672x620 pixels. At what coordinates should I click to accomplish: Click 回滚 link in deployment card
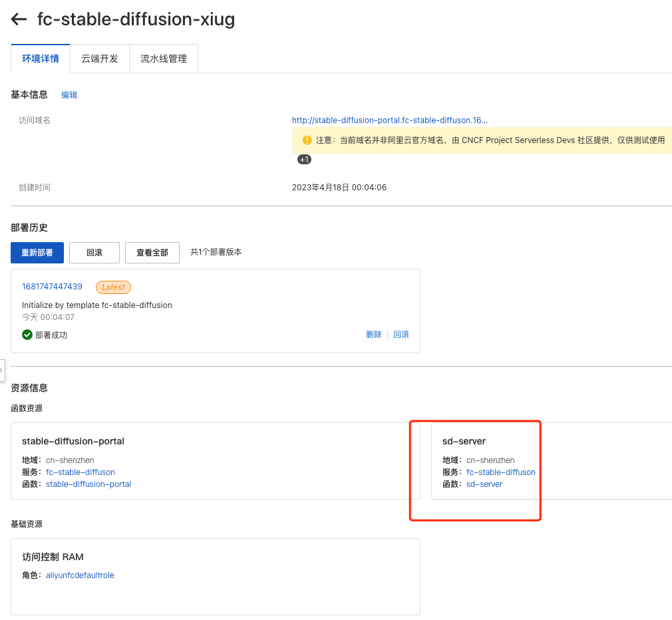[x=401, y=334]
